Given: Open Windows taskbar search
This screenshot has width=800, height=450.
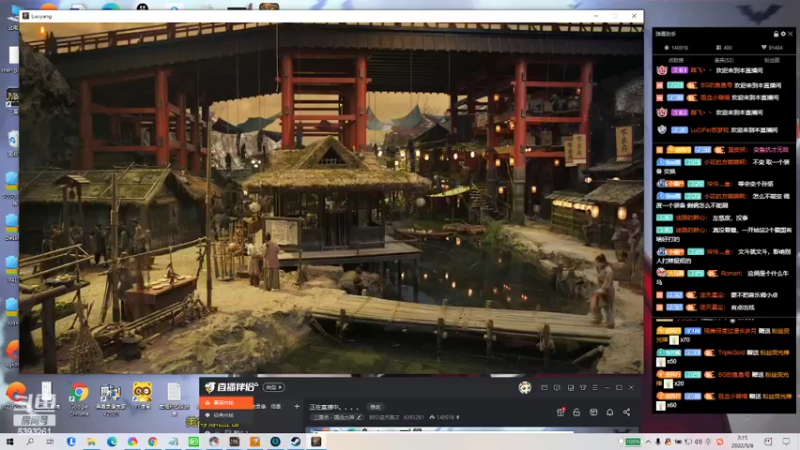Looking at the screenshot, I should (x=30, y=441).
